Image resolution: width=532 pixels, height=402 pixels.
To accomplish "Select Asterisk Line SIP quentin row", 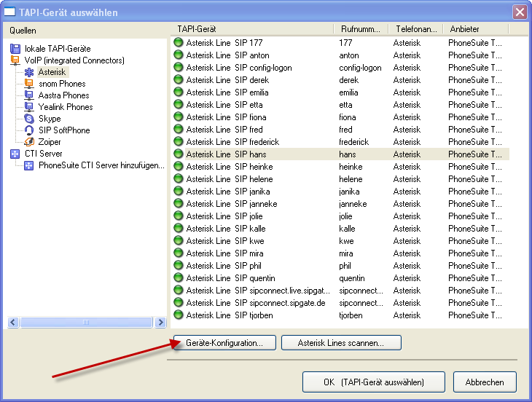I will (x=230, y=277).
